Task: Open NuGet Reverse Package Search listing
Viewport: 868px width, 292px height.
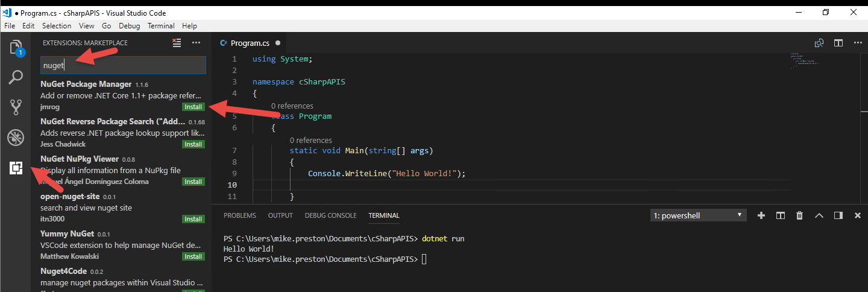Action: pos(121,133)
